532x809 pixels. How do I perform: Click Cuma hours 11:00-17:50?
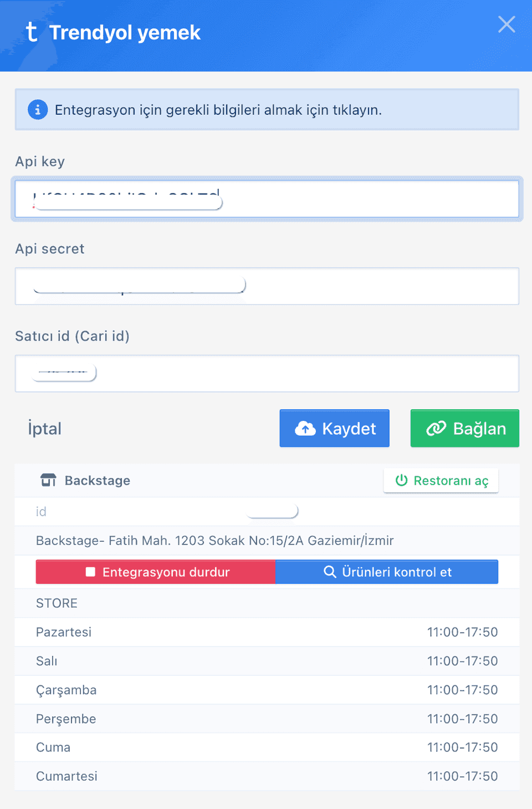point(463,747)
